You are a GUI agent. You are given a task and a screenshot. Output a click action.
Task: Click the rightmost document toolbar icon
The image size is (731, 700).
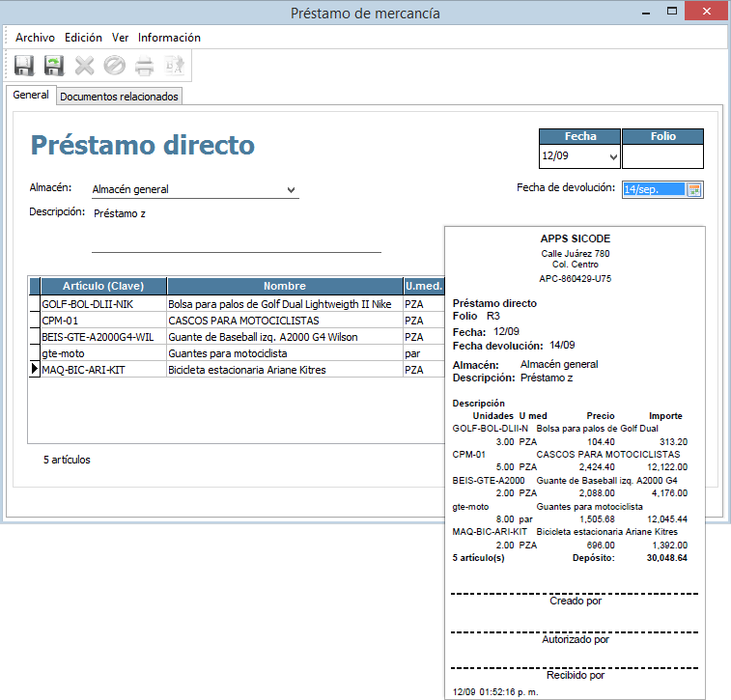click(x=174, y=66)
